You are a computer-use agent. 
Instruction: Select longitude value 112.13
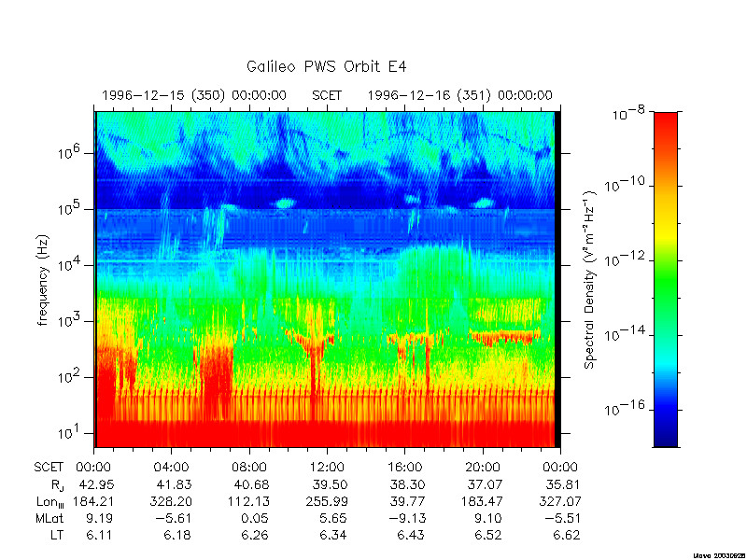click(x=248, y=501)
